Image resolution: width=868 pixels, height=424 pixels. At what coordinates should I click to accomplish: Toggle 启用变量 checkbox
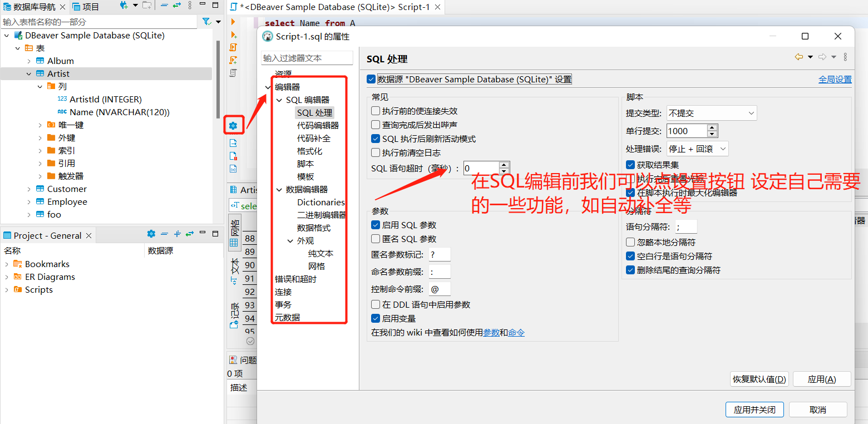coord(376,318)
